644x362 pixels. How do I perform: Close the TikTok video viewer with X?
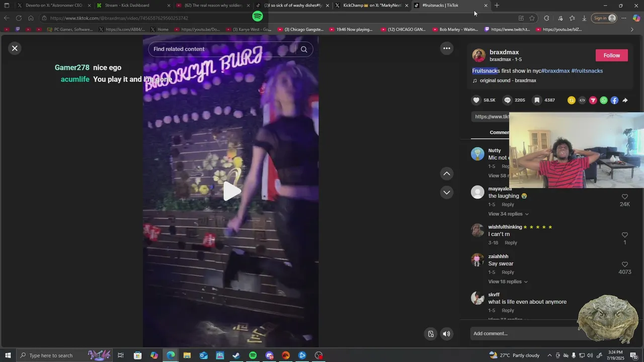tap(15, 48)
